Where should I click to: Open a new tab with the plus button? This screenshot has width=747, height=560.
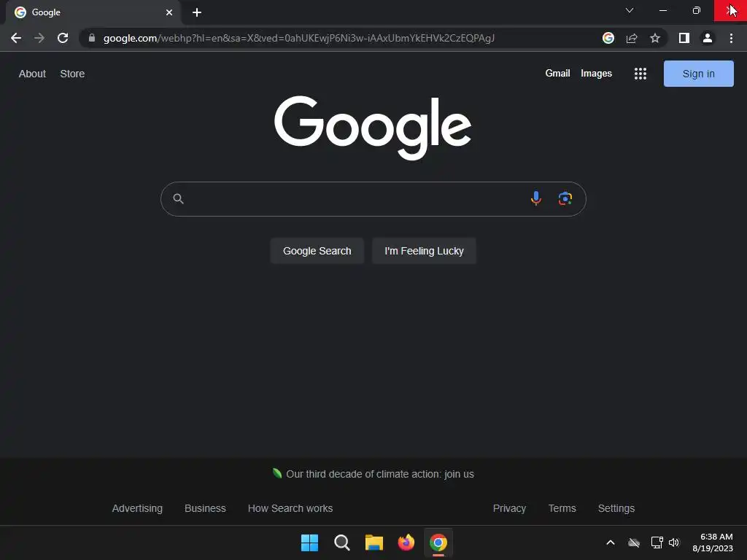tap(197, 12)
